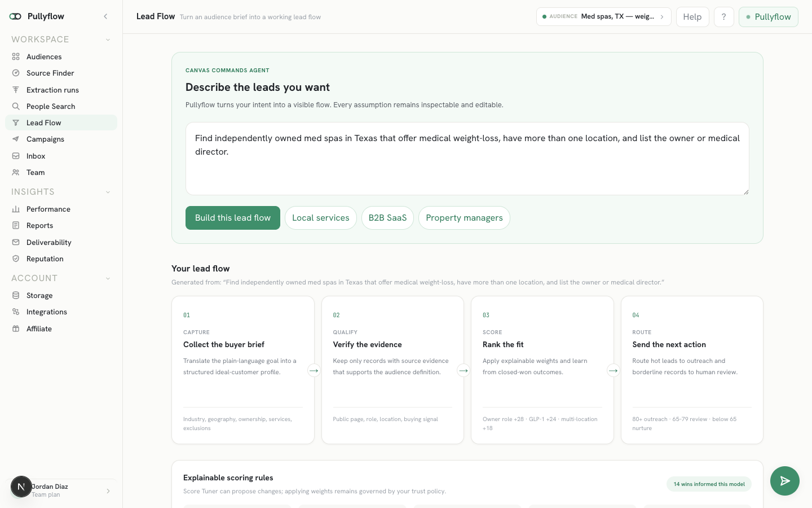Open the Verify the evidence card
The height and width of the screenshot is (508, 812).
392,370
